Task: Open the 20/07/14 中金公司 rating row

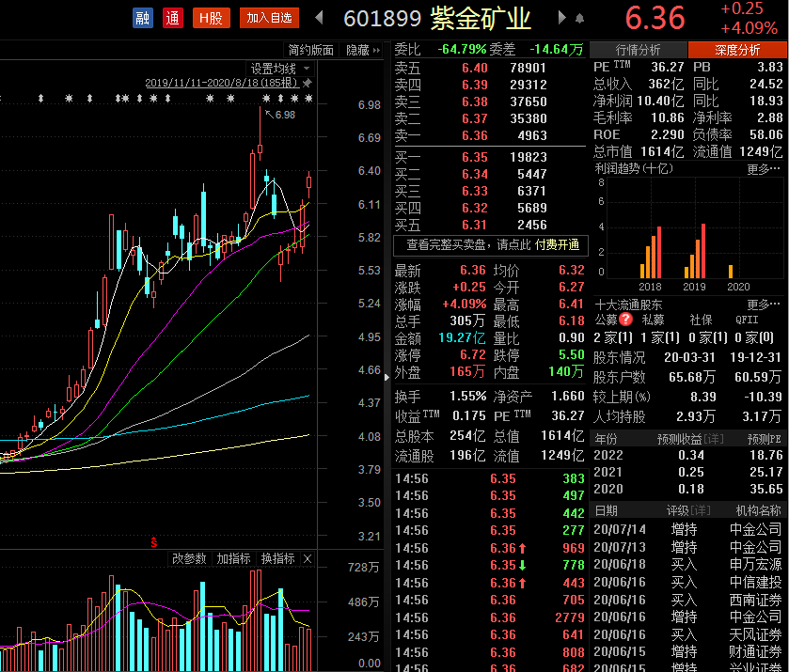Action: (687, 529)
